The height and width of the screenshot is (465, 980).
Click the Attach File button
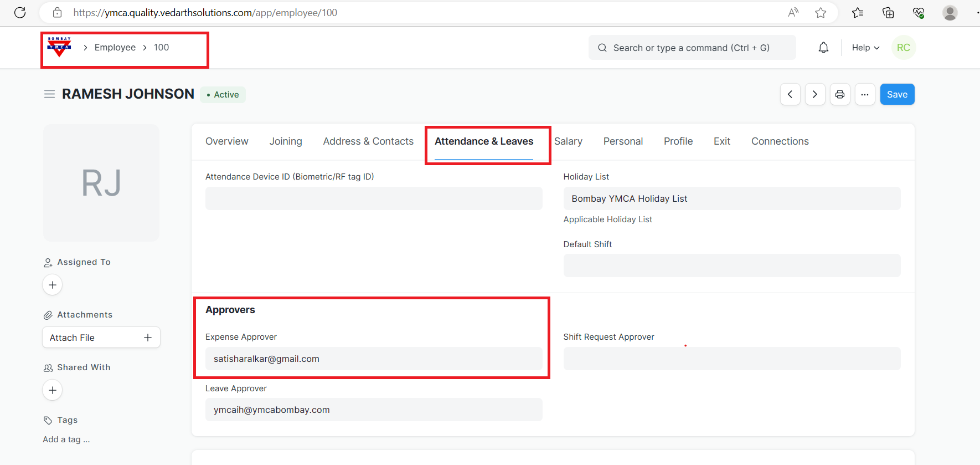[101, 338]
